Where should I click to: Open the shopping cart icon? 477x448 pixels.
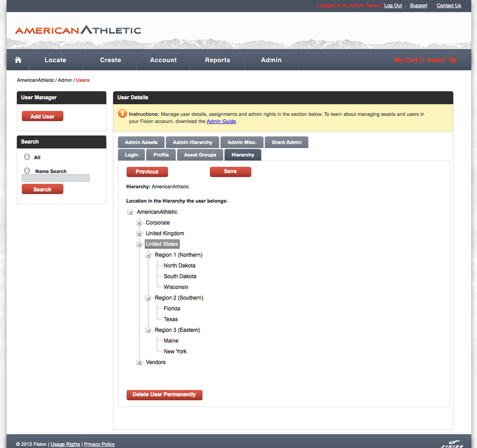pos(452,60)
